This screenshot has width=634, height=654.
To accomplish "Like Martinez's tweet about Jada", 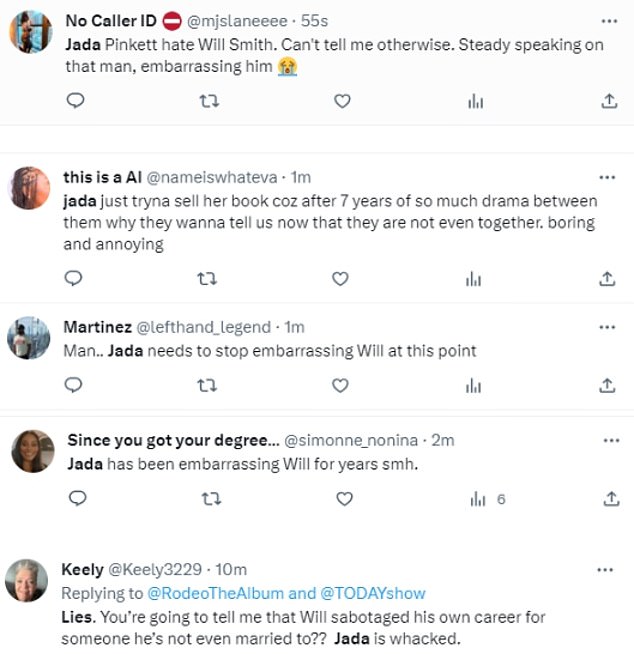I will tap(342, 385).
